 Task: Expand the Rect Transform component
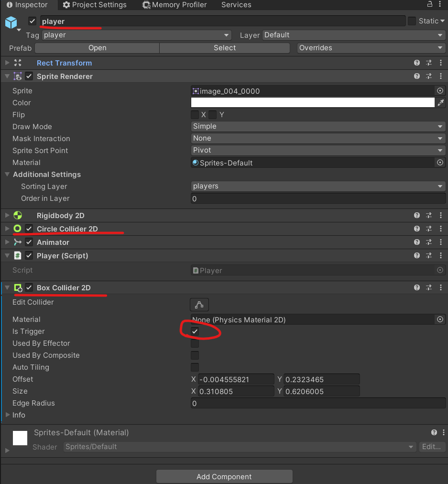point(7,63)
